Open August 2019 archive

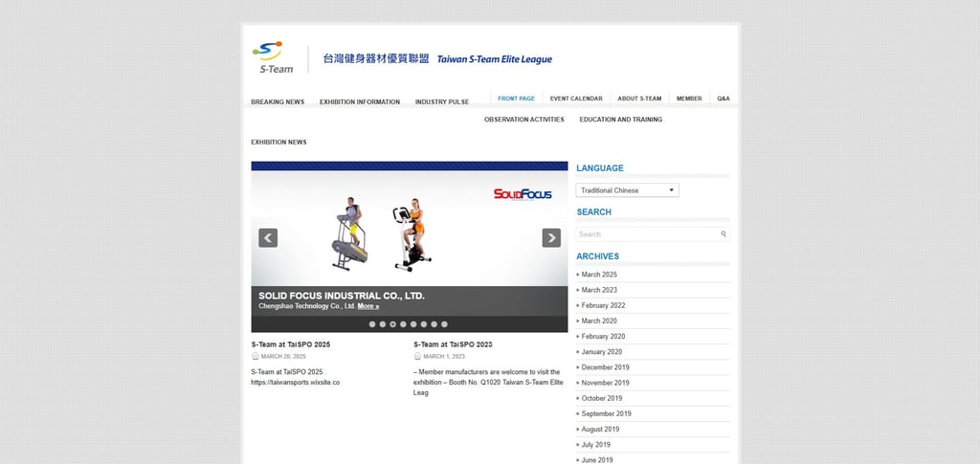point(601,430)
